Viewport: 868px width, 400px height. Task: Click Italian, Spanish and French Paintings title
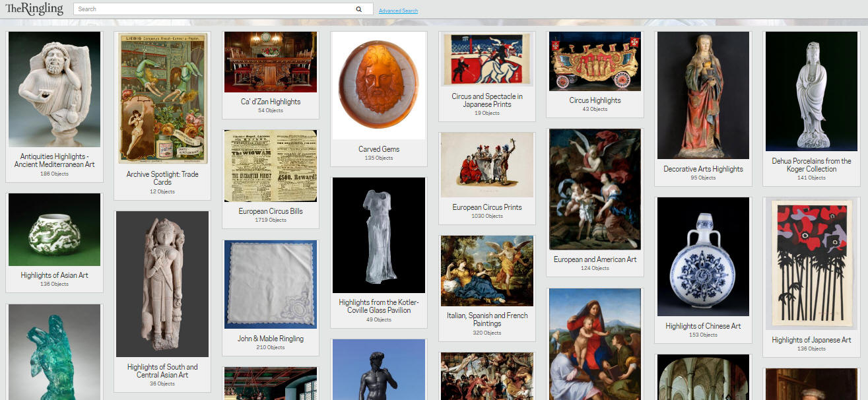[x=487, y=319]
